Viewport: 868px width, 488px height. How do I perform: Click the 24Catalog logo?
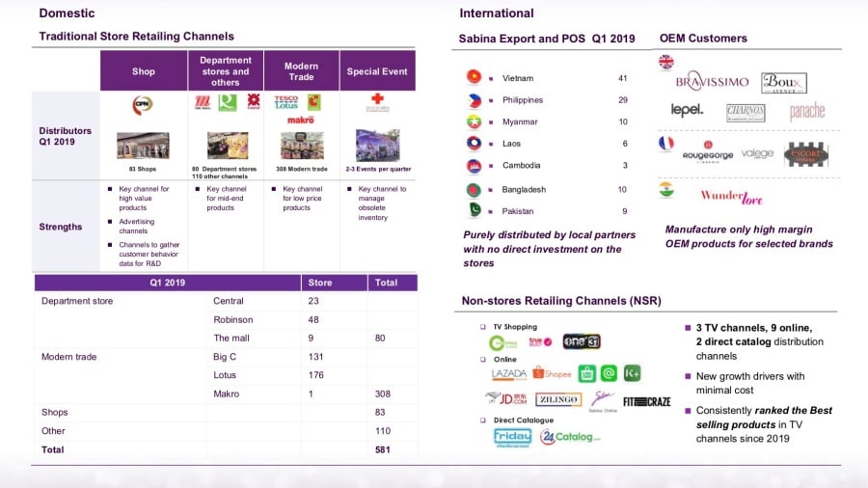pos(569,437)
